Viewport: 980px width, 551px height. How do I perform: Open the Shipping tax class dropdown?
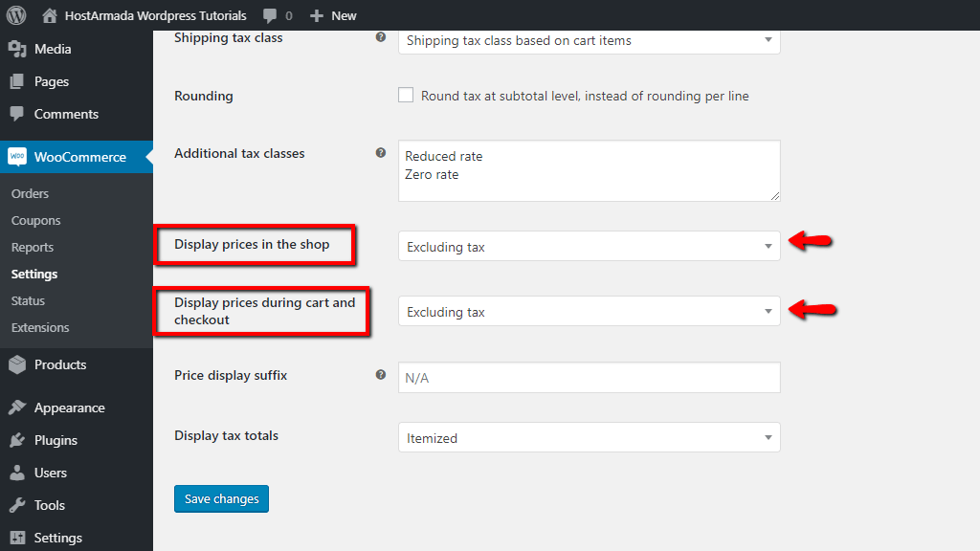pos(589,40)
